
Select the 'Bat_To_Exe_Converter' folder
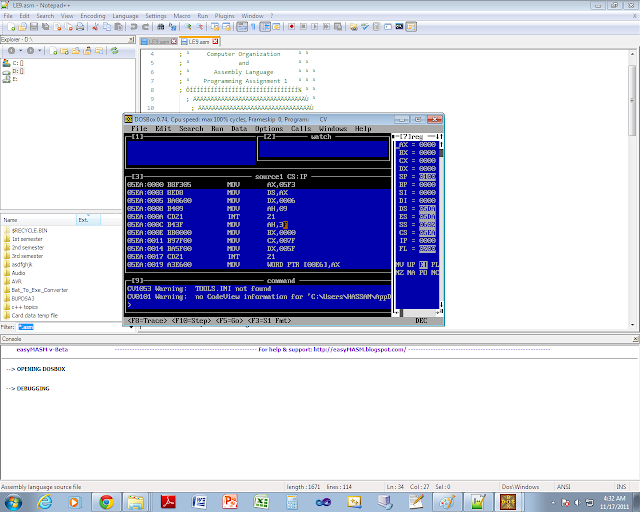point(40,290)
